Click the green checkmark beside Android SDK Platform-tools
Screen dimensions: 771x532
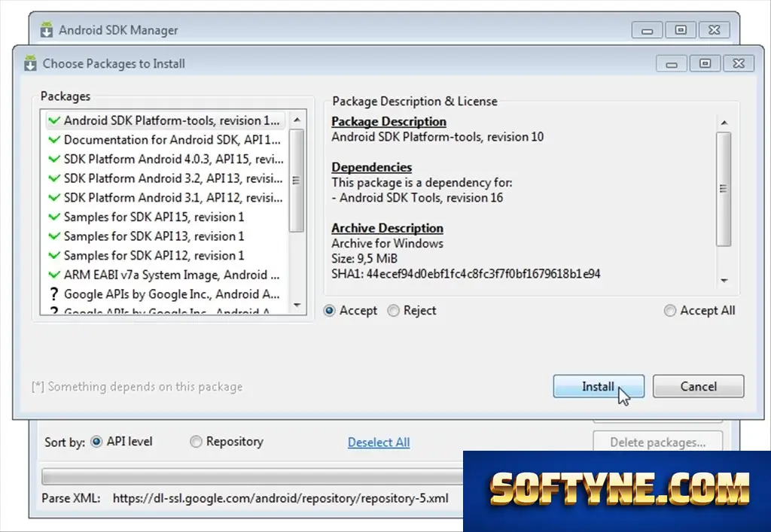coord(54,120)
